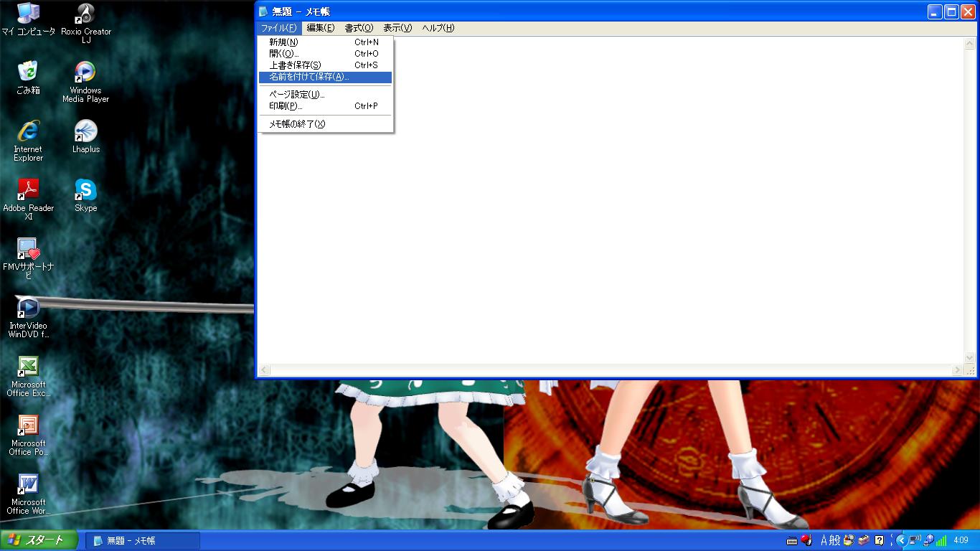The height and width of the screenshot is (551, 980).
Task: Open Roxio Creator LJ shortcut
Action: [x=85, y=23]
